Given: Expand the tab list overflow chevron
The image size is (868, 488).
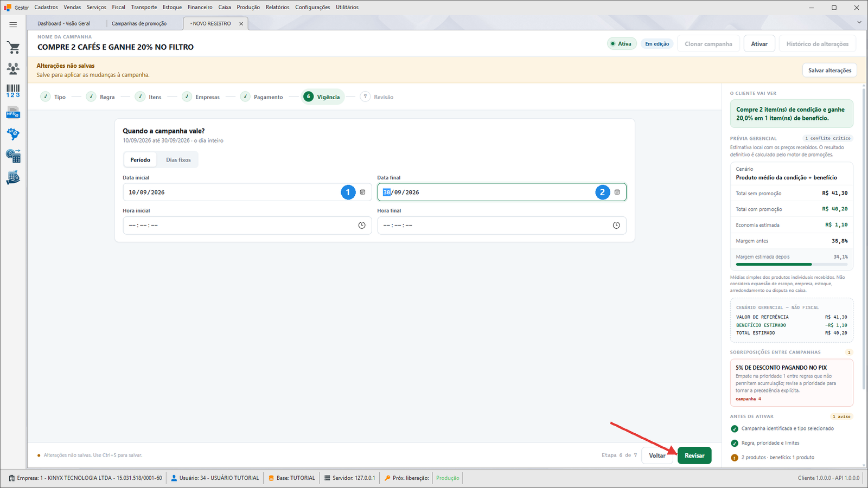Looking at the screenshot, I should 859,22.
